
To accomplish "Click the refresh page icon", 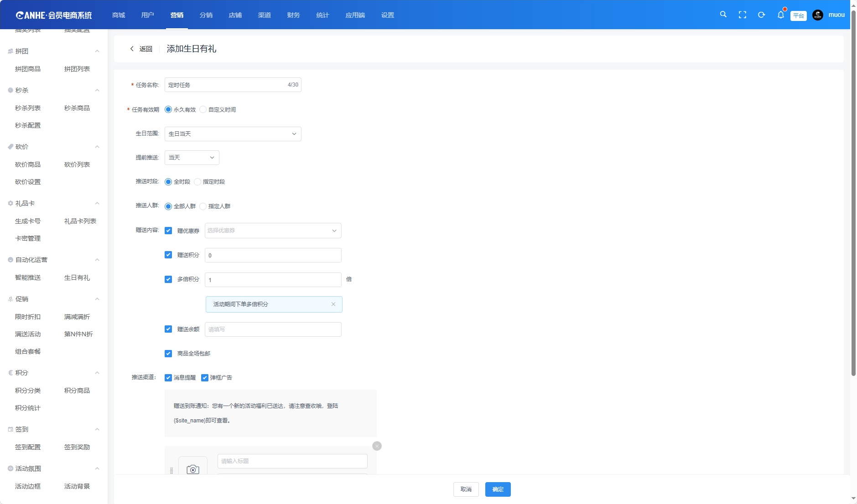I will (x=761, y=15).
